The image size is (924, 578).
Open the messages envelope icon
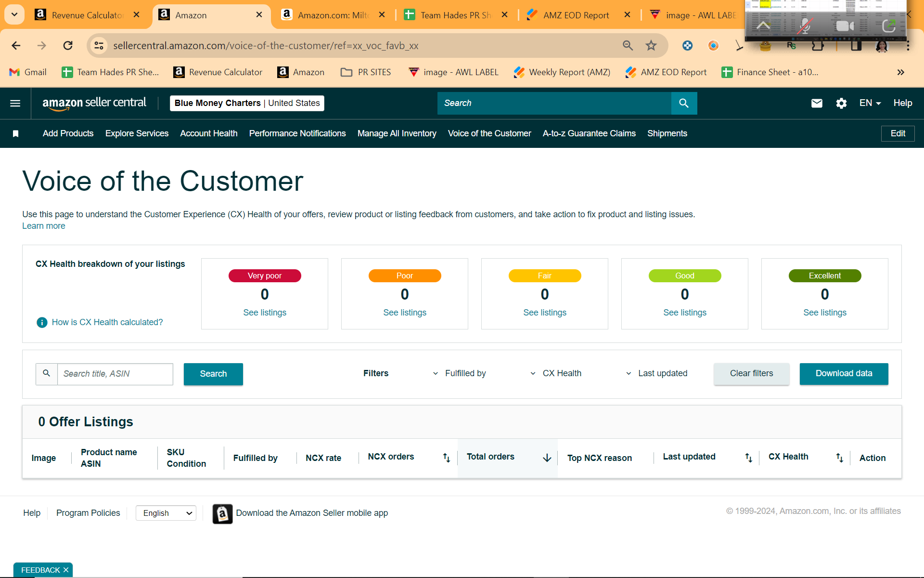[x=817, y=103]
